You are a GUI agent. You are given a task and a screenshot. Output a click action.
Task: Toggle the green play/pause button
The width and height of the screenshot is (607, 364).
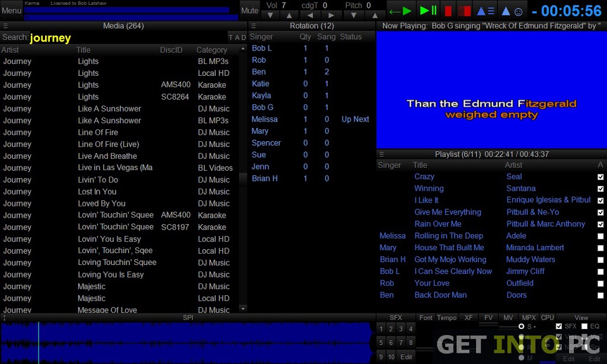(429, 11)
